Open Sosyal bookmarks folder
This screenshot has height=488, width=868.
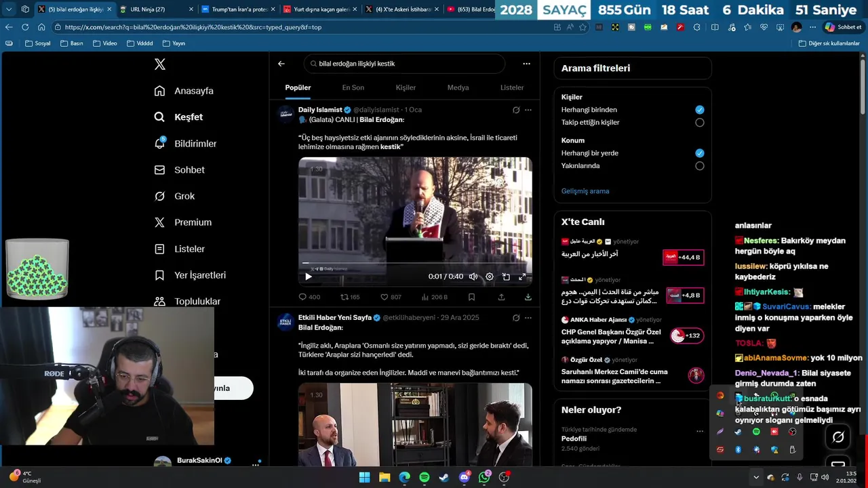(37, 43)
